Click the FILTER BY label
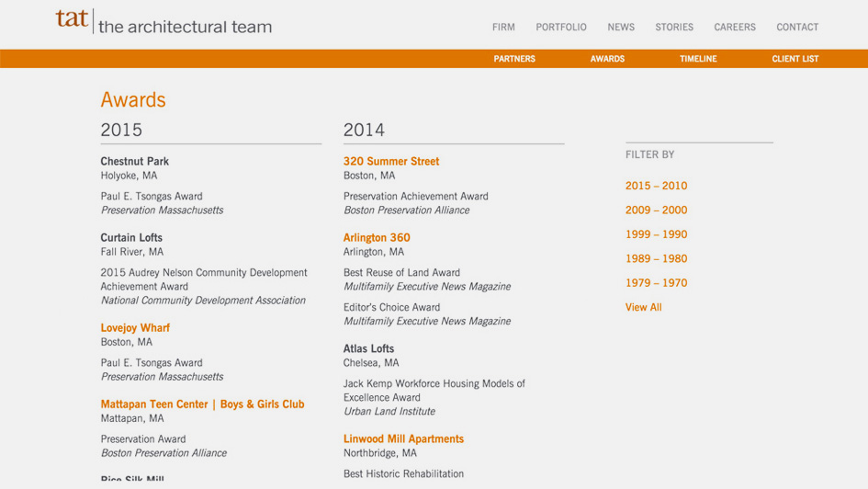The height and width of the screenshot is (489, 868). point(650,155)
